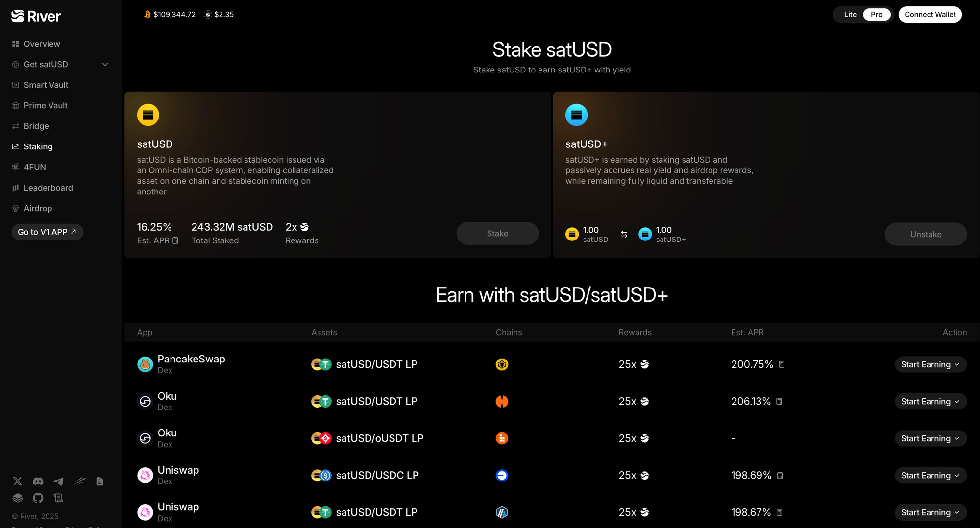Click the Connect Wallet button
Viewport: 980px width, 528px height.
(x=930, y=15)
